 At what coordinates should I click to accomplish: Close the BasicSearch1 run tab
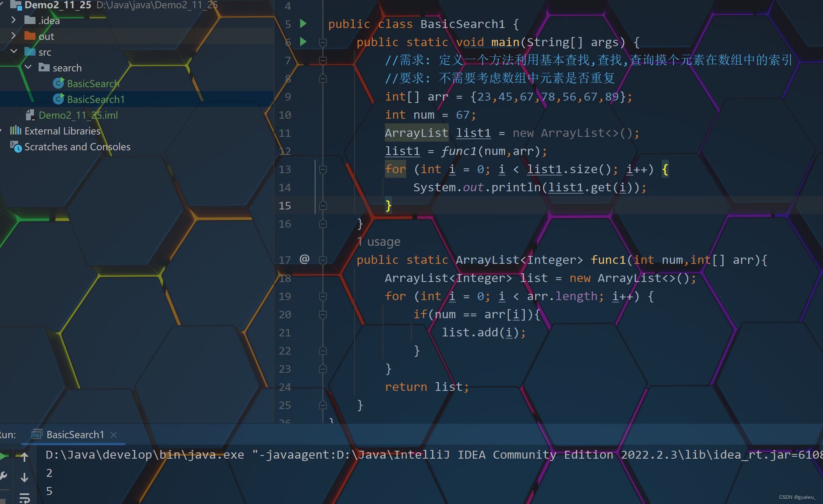pyautogui.click(x=114, y=435)
